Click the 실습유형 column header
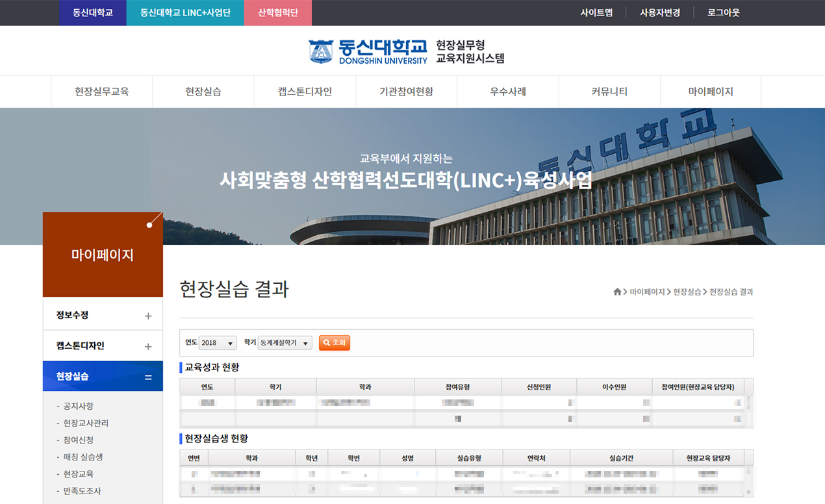 pos(469,458)
